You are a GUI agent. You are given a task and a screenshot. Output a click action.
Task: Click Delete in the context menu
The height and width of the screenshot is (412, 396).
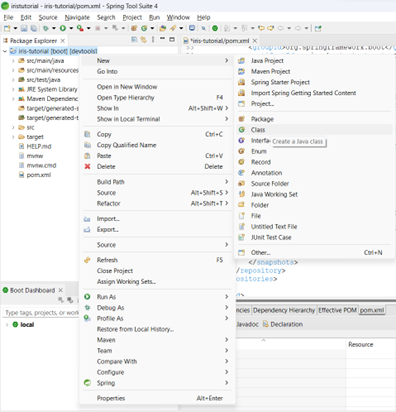click(x=157, y=166)
